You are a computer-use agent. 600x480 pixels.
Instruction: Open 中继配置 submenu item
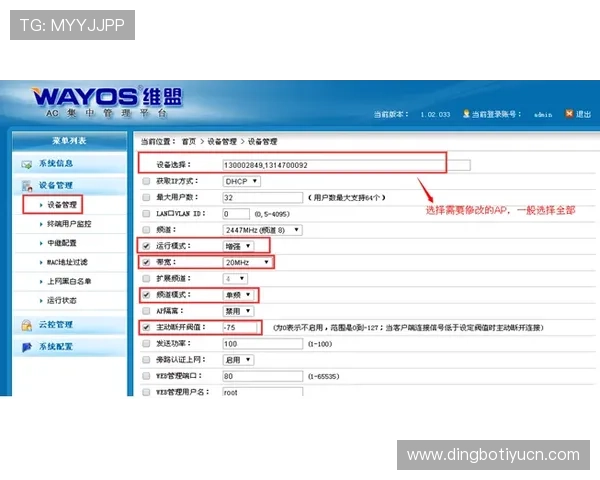click(62, 243)
